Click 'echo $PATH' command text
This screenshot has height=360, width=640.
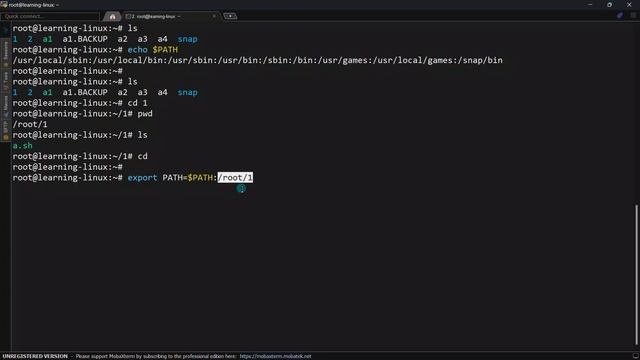coord(153,50)
